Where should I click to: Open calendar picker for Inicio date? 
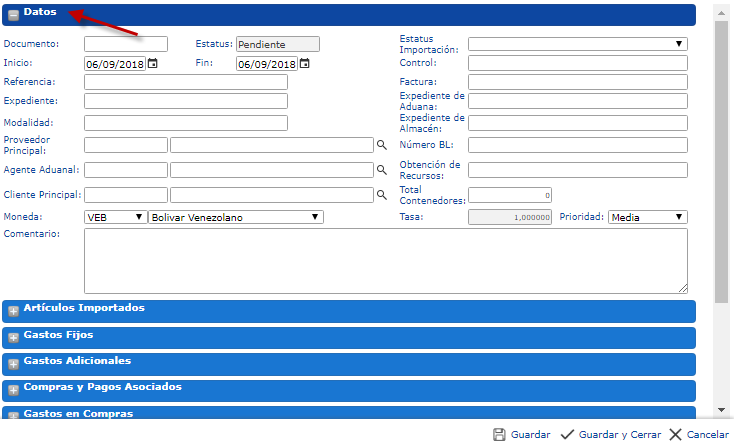(153, 63)
